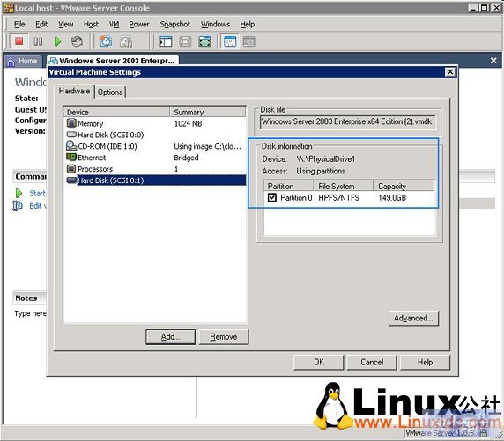This screenshot has height=441, width=504.
Task: Click the Summary column header
Action: (208, 112)
